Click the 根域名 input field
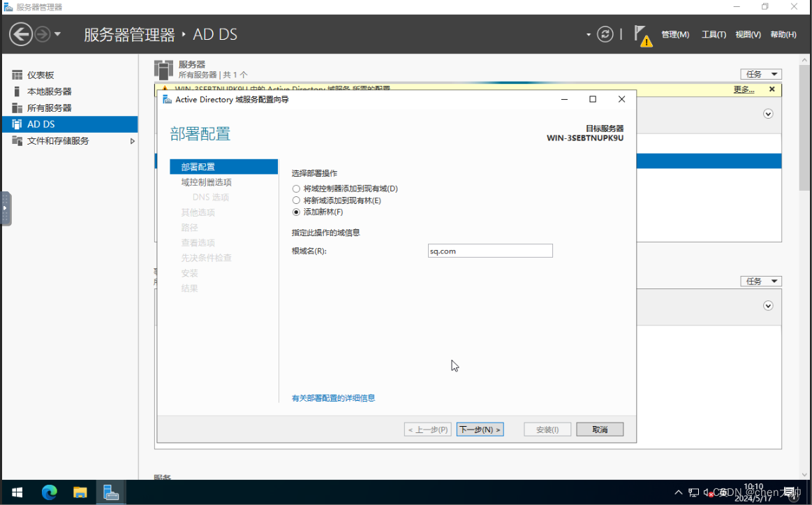812x505 pixels. click(490, 251)
